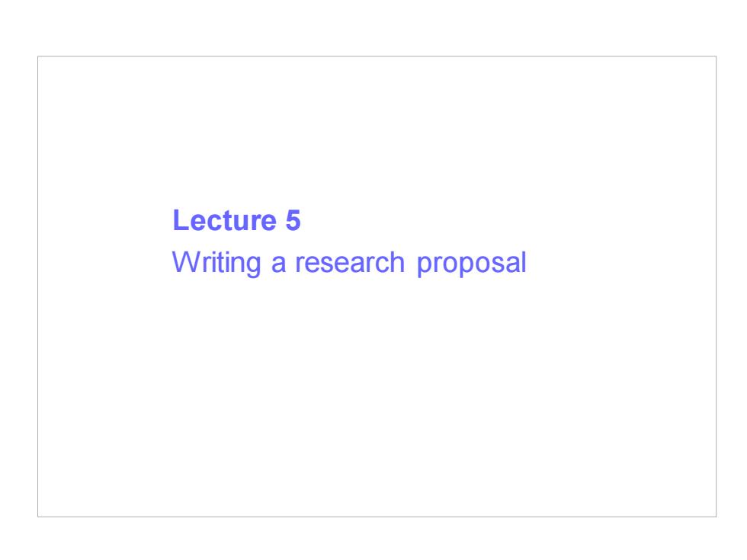The image size is (747, 560).
Task: Click the number "5" in the heading
Action: [293, 220]
